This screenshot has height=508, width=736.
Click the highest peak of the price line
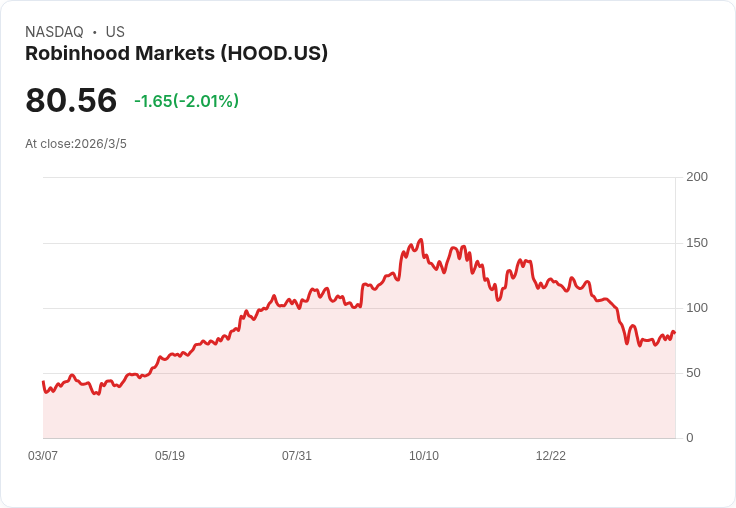pos(421,240)
